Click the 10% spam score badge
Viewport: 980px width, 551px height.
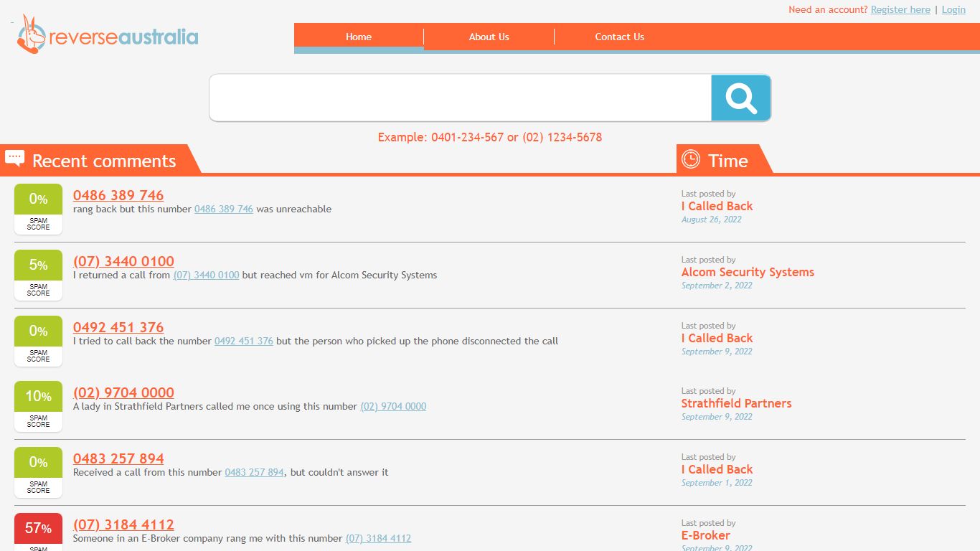point(39,406)
